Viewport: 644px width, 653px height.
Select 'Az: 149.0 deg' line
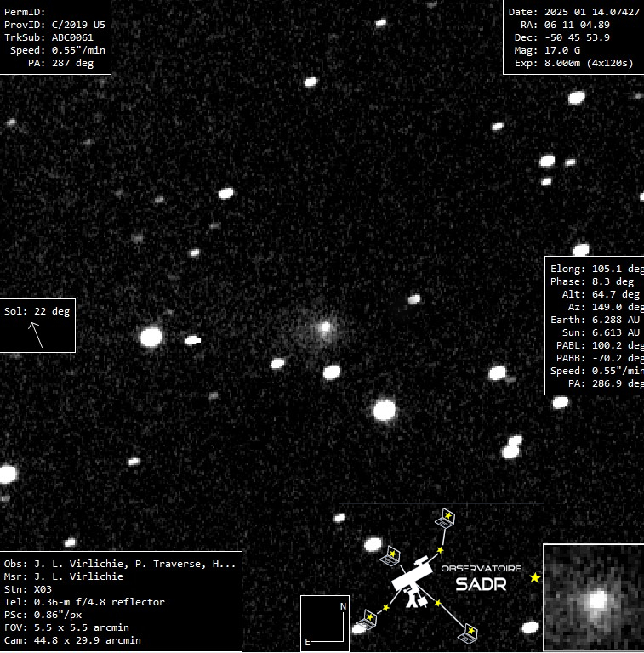coord(606,307)
